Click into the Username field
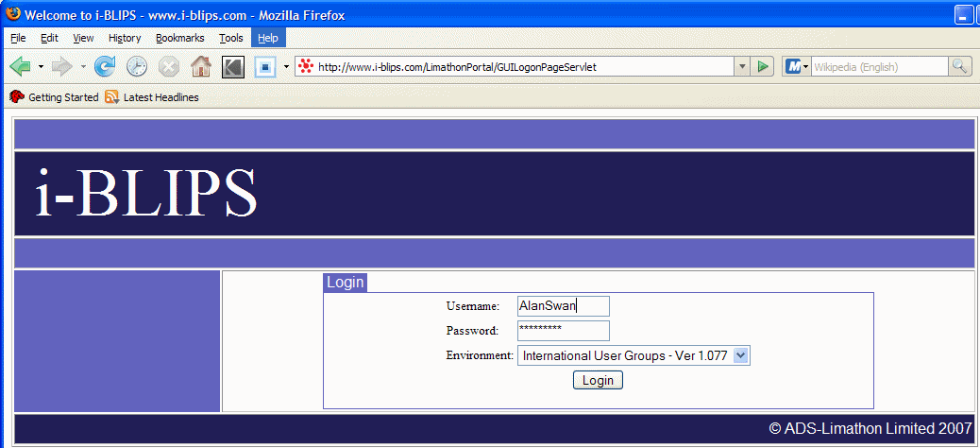The height and width of the screenshot is (448, 980). tap(563, 306)
